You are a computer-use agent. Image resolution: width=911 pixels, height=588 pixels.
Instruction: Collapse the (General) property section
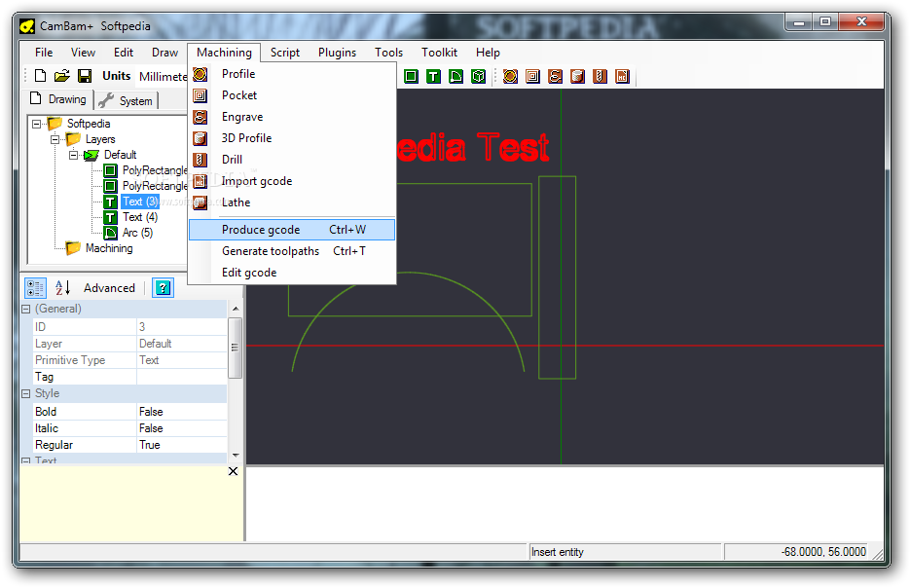[x=25, y=310]
